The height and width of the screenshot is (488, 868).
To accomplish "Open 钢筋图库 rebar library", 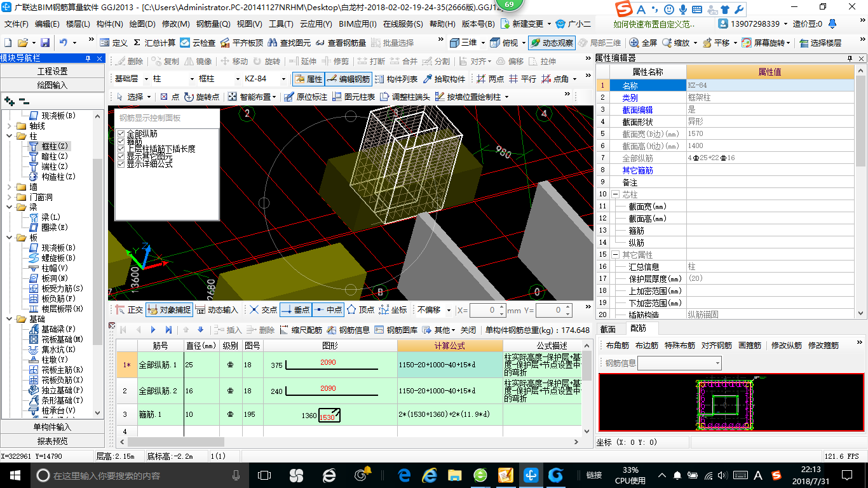I will [x=397, y=330].
